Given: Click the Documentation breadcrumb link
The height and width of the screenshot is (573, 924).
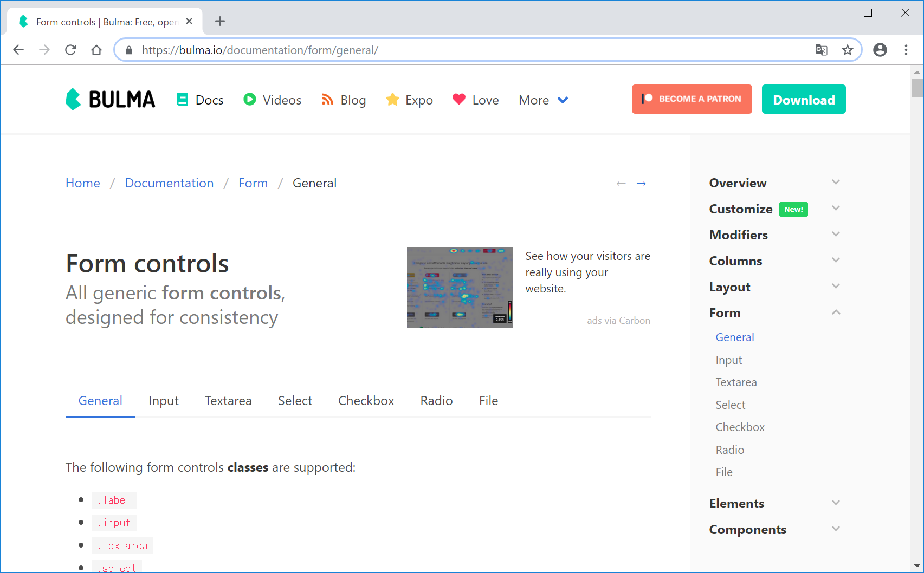Looking at the screenshot, I should coord(169,183).
